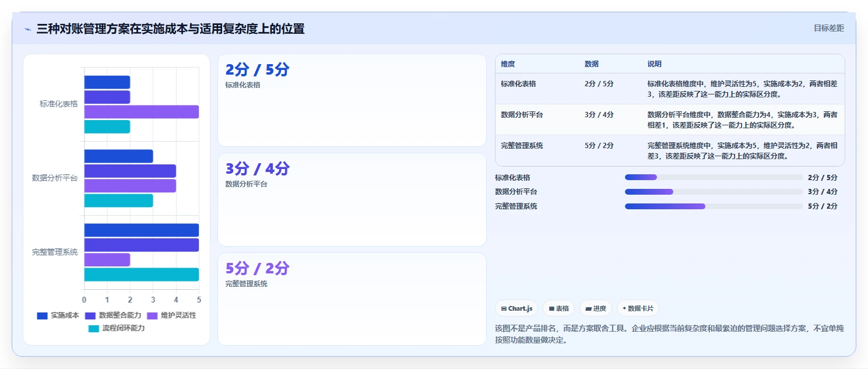Click the 数据 column header

[x=592, y=64]
